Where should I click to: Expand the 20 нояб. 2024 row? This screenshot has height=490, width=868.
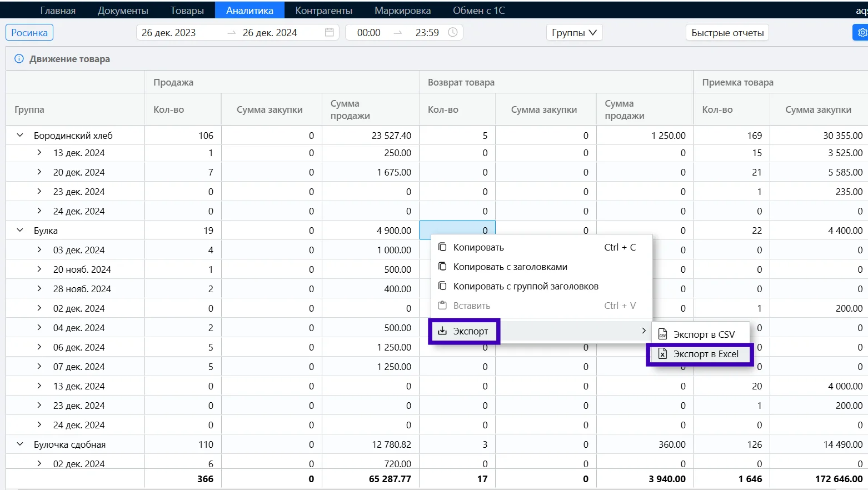click(39, 269)
